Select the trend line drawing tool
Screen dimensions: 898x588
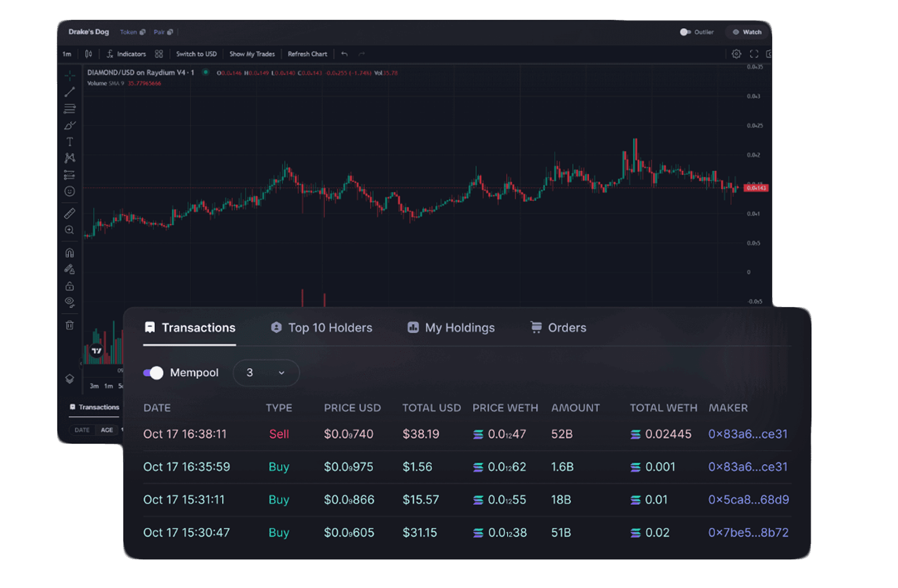tap(70, 92)
